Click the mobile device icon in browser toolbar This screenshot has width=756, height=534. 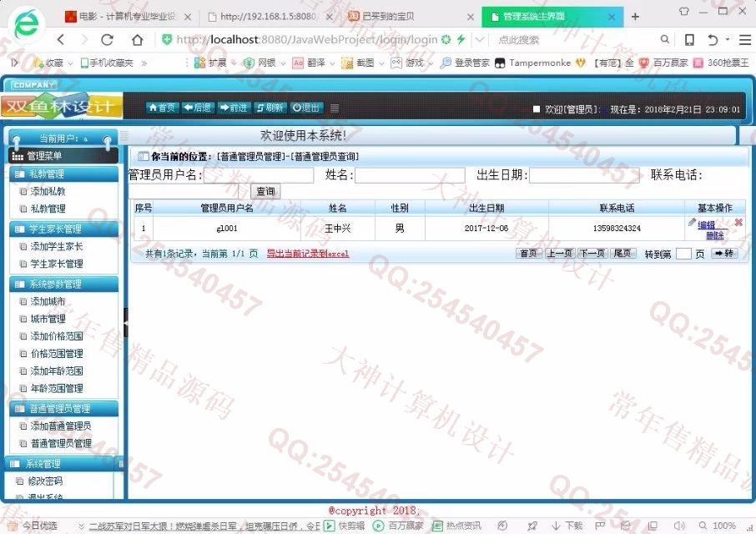(689, 39)
